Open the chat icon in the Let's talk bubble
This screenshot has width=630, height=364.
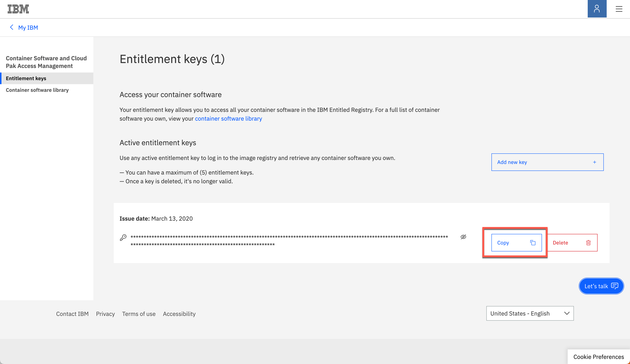pos(615,286)
